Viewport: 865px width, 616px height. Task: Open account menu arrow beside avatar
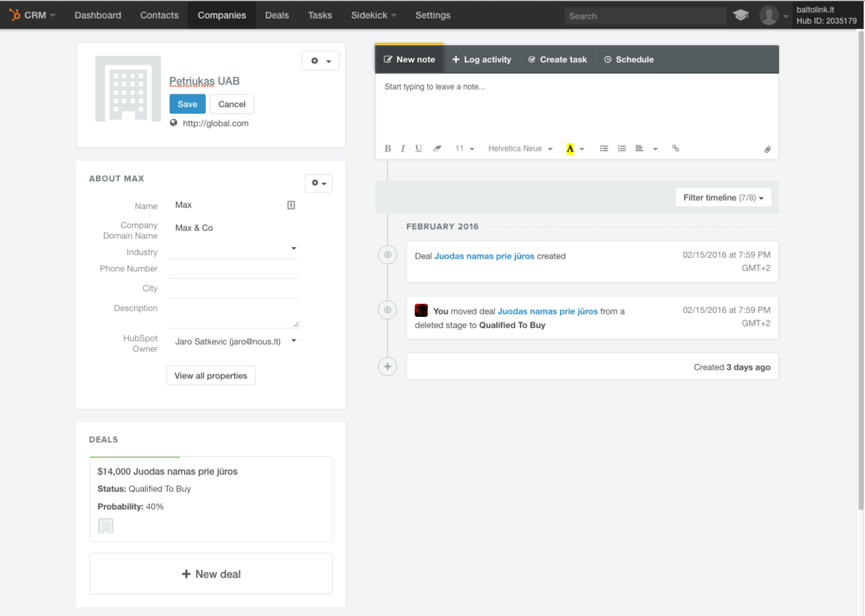(x=786, y=16)
